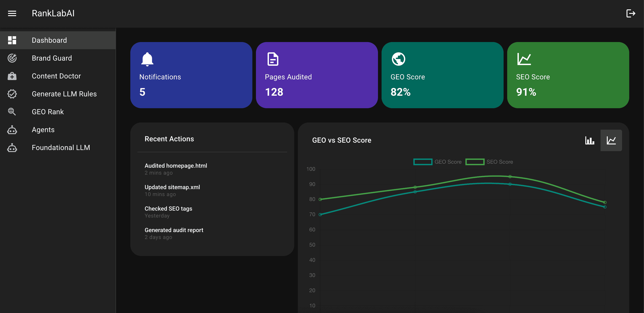The image size is (644, 313).
Task: Click the globe icon on GEO Score card
Action: click(398, 59)
